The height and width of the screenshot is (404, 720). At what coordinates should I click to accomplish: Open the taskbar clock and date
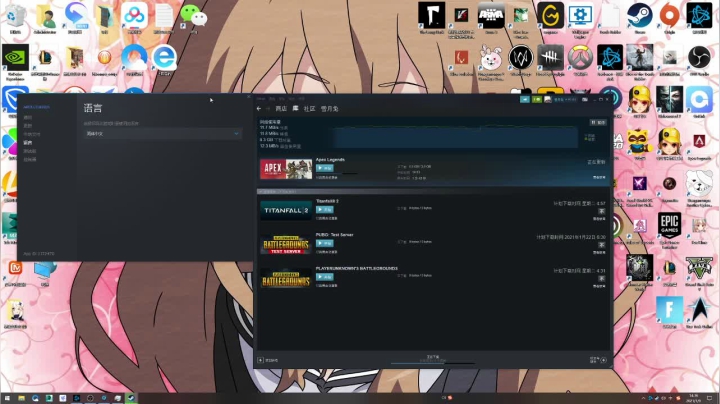pos(694,398)
